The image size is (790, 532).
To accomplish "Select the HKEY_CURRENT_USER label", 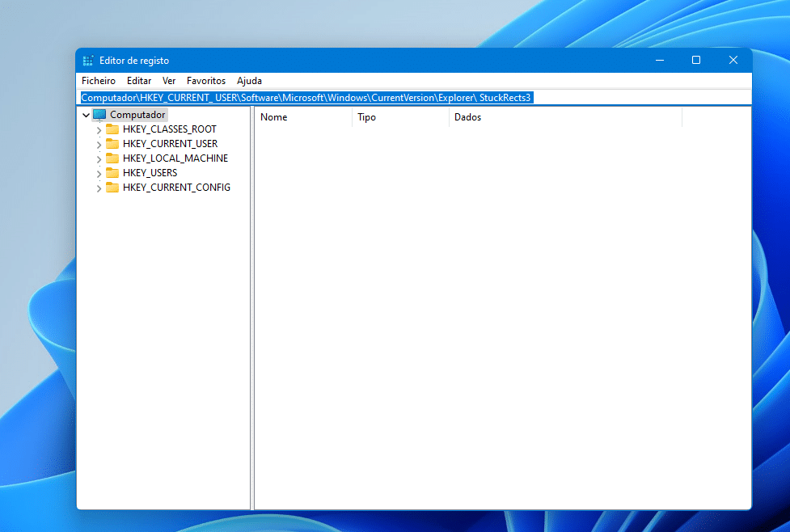I will (x=171, y=144).
